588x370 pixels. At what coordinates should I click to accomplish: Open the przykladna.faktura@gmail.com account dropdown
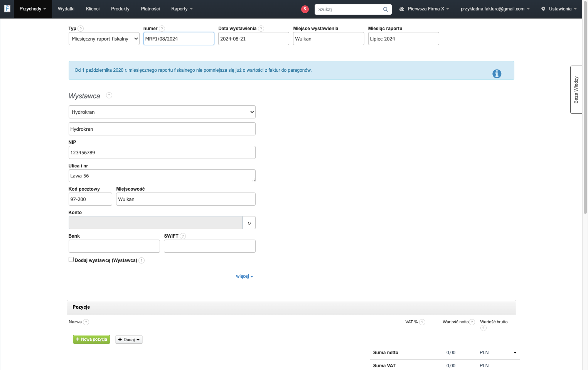[x=495, y=9]
